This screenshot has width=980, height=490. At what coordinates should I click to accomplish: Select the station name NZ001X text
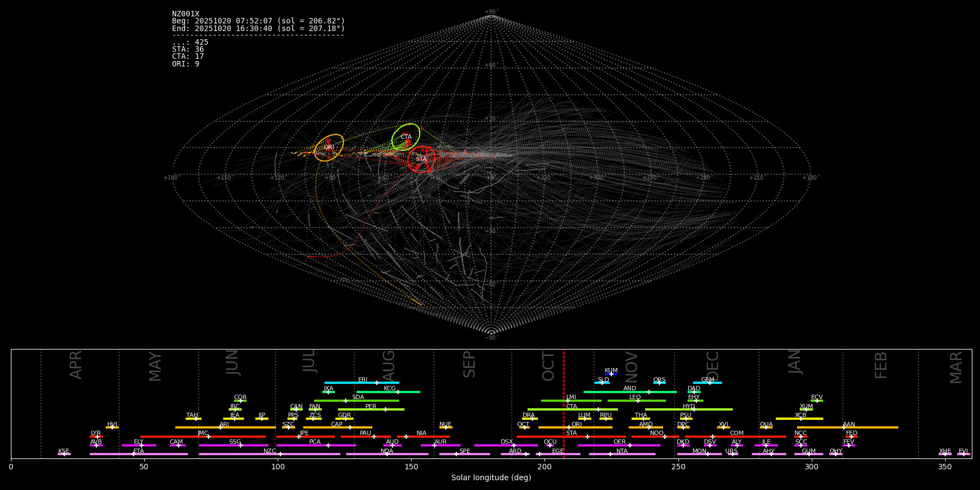(x=186, y=14)
